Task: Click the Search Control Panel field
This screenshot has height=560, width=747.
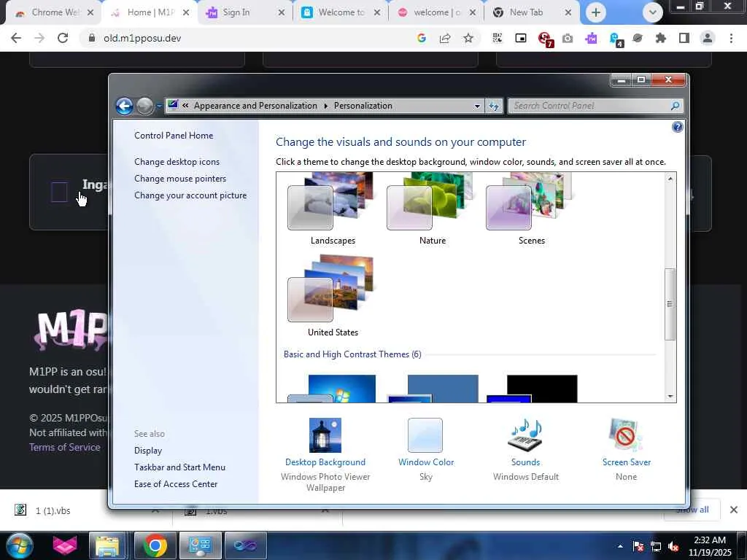Action: coord(591,106)
